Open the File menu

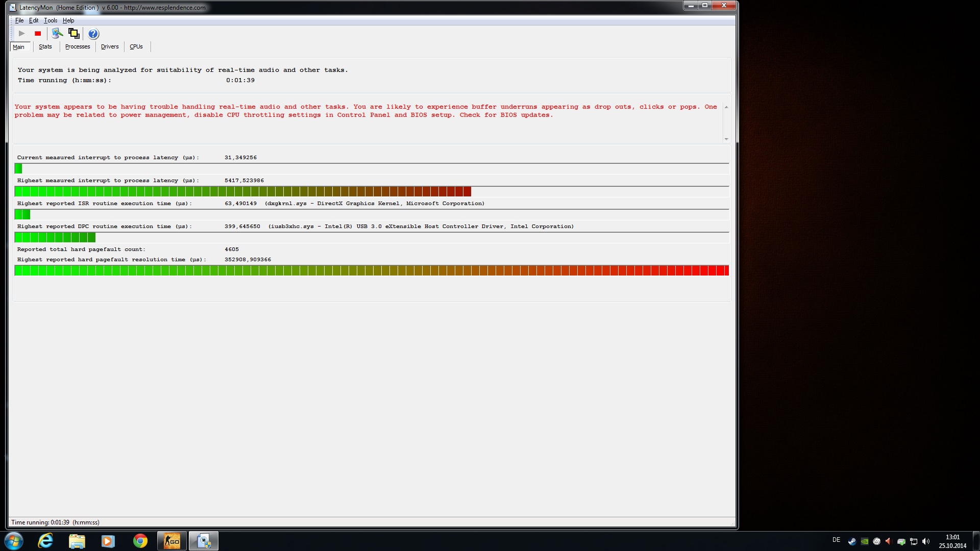pyautogui.click(x=19, y=20)
